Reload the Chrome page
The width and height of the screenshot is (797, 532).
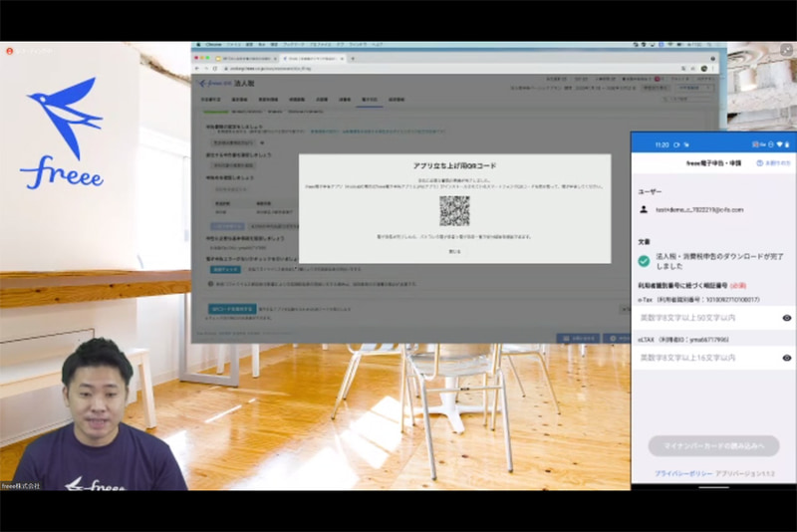point(215,68)
